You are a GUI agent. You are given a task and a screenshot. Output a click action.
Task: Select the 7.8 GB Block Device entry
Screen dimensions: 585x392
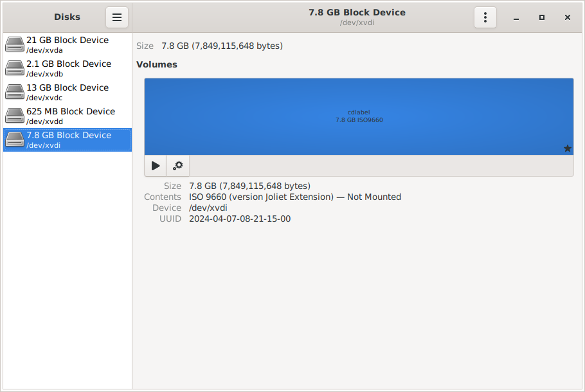pos(67,139)
